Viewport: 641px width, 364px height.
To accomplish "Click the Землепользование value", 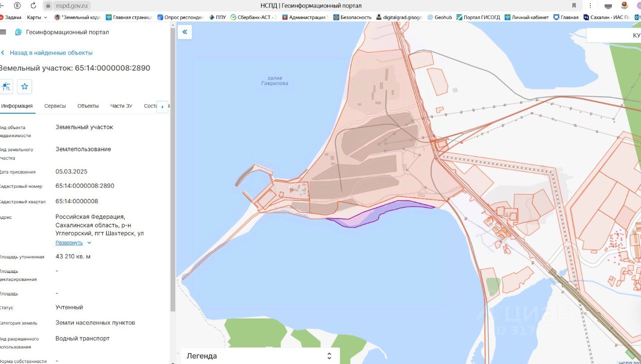I will point(84,149).
